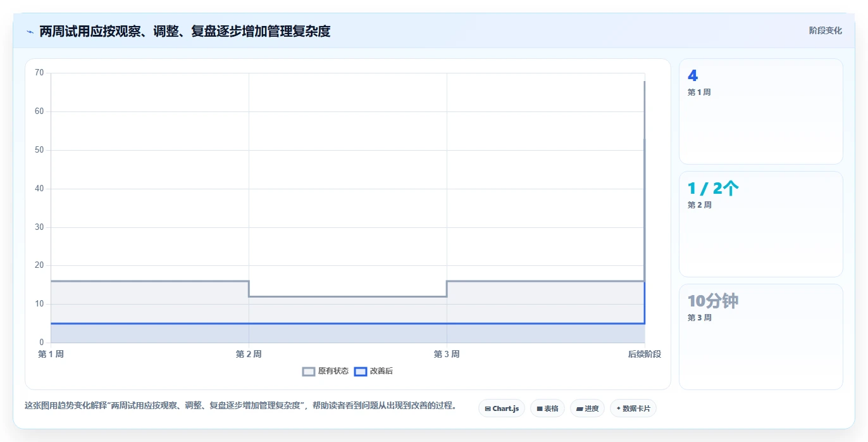This screenshot has width=868, height=442.
Task: Click the gray 原有状态 legend swatch
Action: pos(309,372)
